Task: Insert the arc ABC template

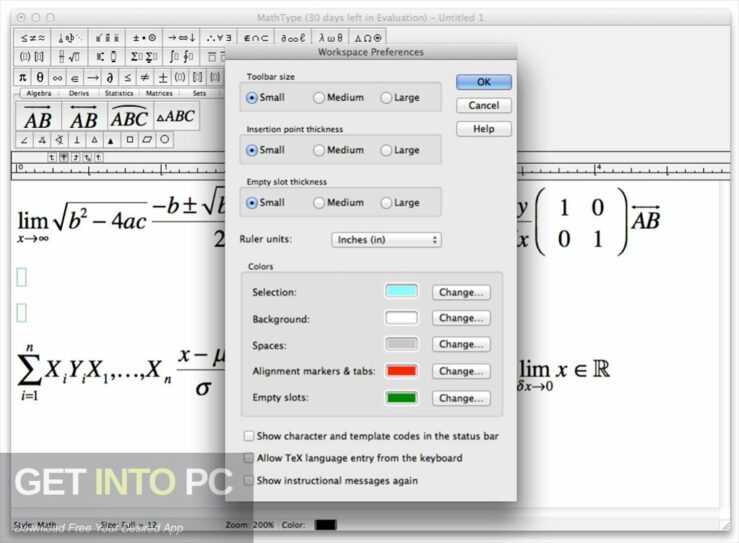Action: click(x=130, y=116)
